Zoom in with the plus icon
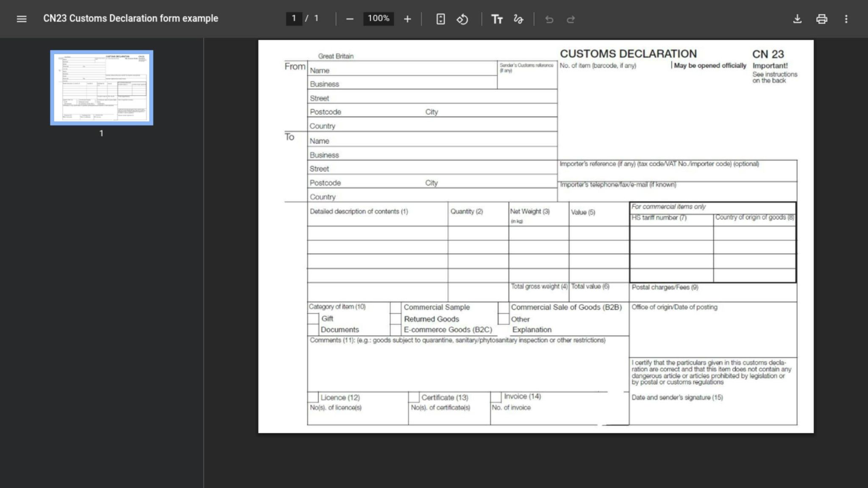 [407, 19]
